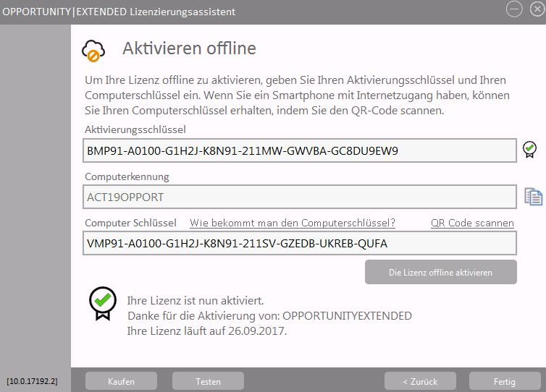Image resolution: width=546 pixels, height=392 pixels.
Task: Click 'Die Lizenz offline aktivieren' button
Action: tap(441, 272)
